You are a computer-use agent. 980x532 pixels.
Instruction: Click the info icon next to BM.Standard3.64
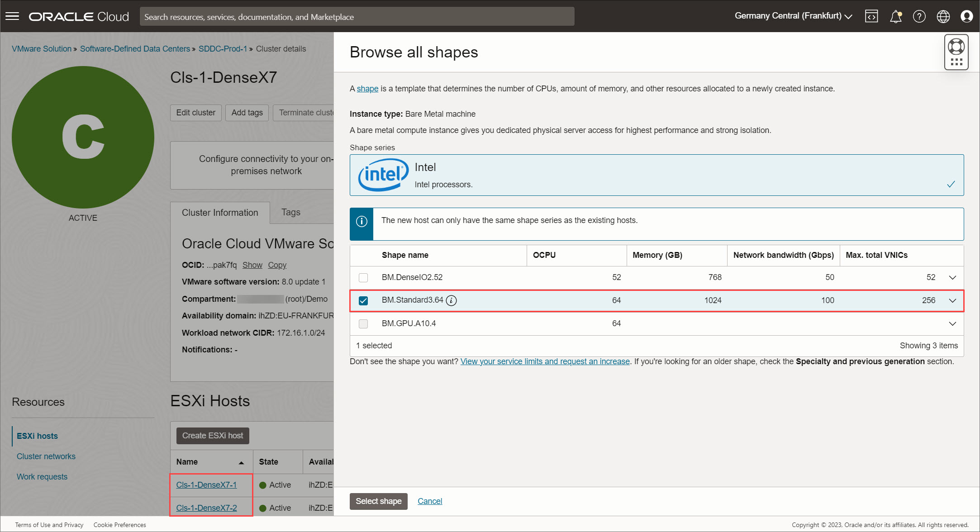(451, 300)
